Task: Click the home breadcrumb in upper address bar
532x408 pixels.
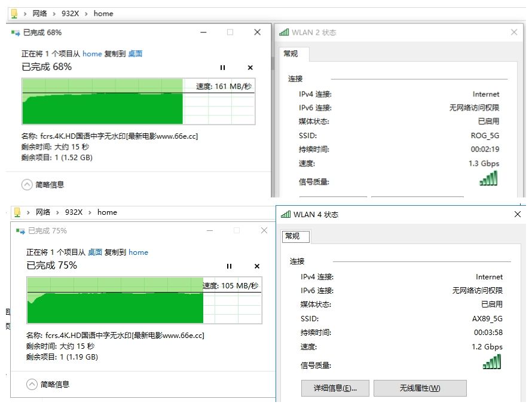Action: coord(103,14)
